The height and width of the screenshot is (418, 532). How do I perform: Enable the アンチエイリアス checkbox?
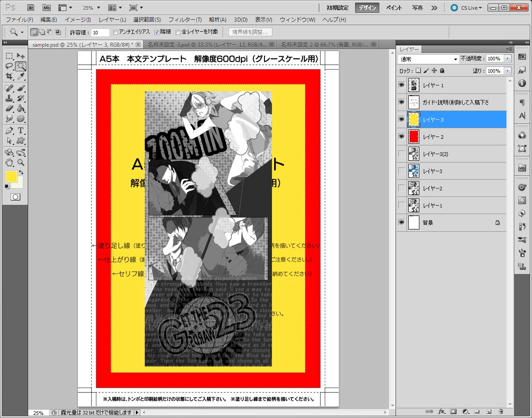coord(115,32)
